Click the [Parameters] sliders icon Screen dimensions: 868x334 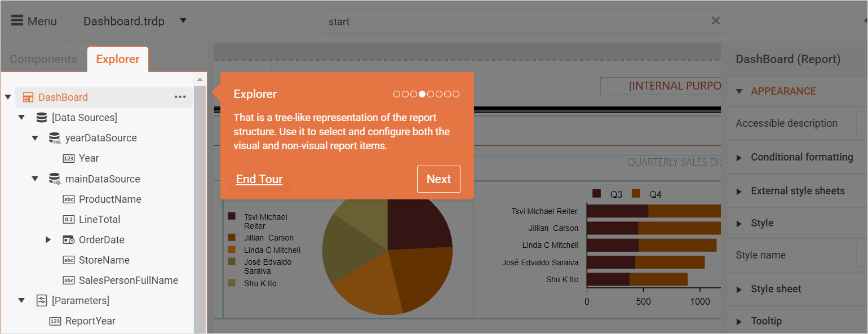point(42,301)
